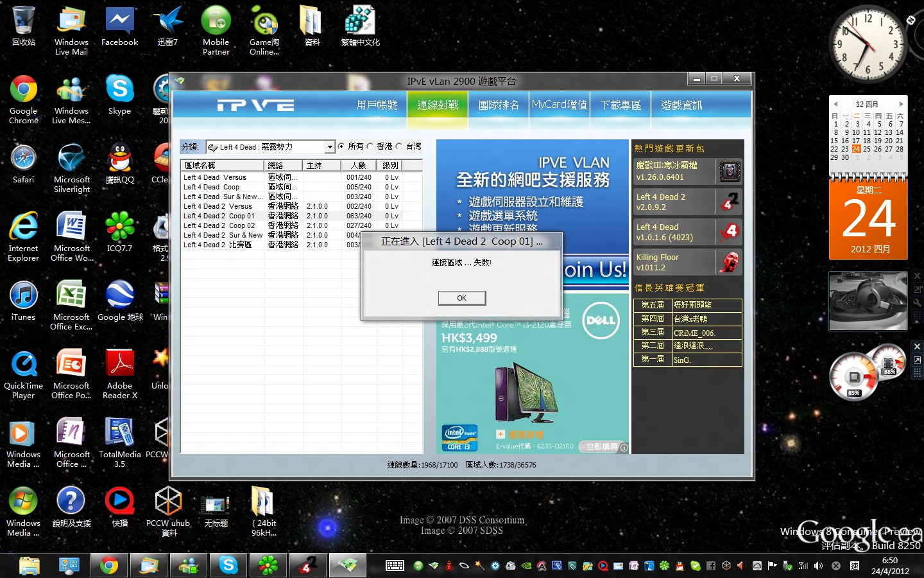Sort the room list by 人數 column
Screen dimensions: 924x578
coord(358,166)
